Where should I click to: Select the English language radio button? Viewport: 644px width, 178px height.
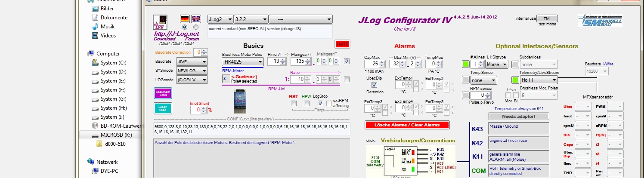(x=196, y=27)
